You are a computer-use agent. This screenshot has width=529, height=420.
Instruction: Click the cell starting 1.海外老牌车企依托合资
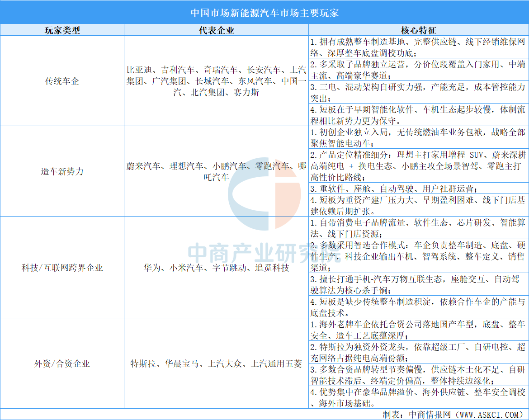418,330
